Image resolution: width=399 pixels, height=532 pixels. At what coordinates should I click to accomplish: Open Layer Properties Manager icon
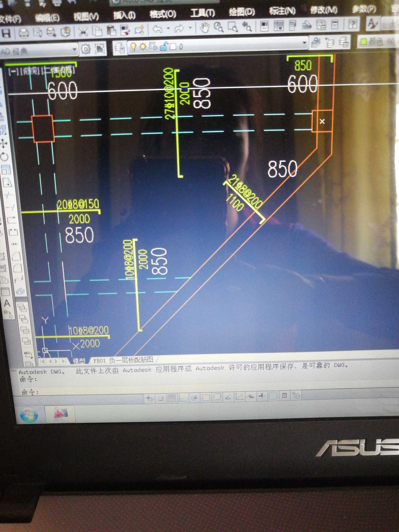[120, 48]
